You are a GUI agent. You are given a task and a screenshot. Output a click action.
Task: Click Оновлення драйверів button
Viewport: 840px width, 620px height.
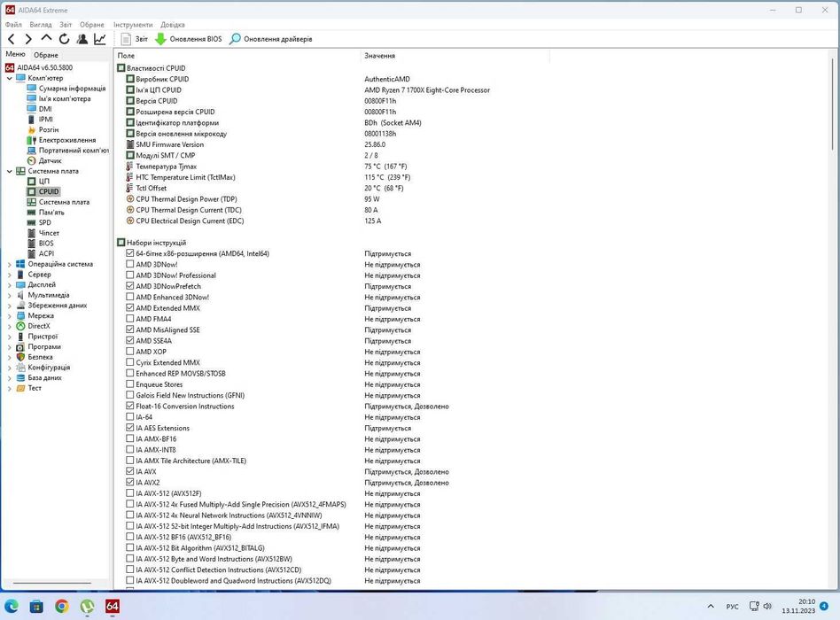(x=270, y=39)
